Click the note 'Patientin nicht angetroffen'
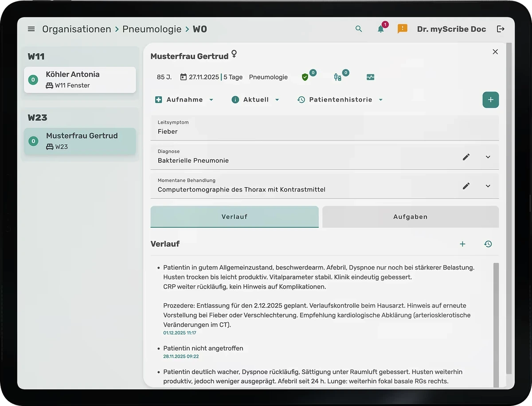Viewport: 532px width, 406px height. point(203,348)
